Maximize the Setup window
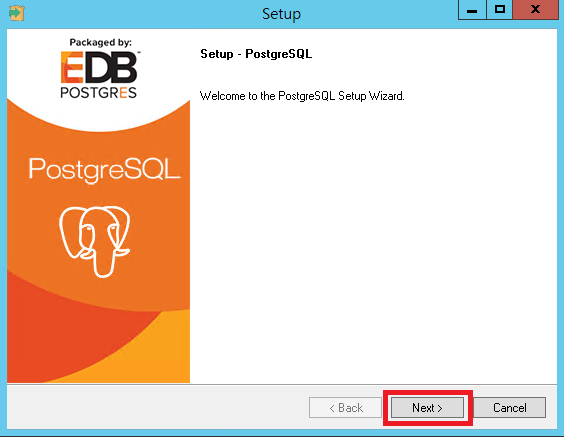The height and width of the screenshot is (437, 564). (x=500, y=10)
